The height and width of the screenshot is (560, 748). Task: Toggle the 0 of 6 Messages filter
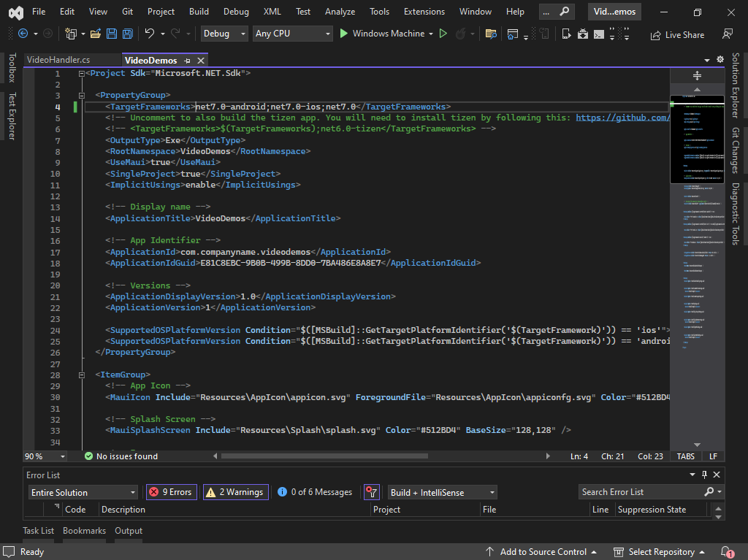point(315,492)
